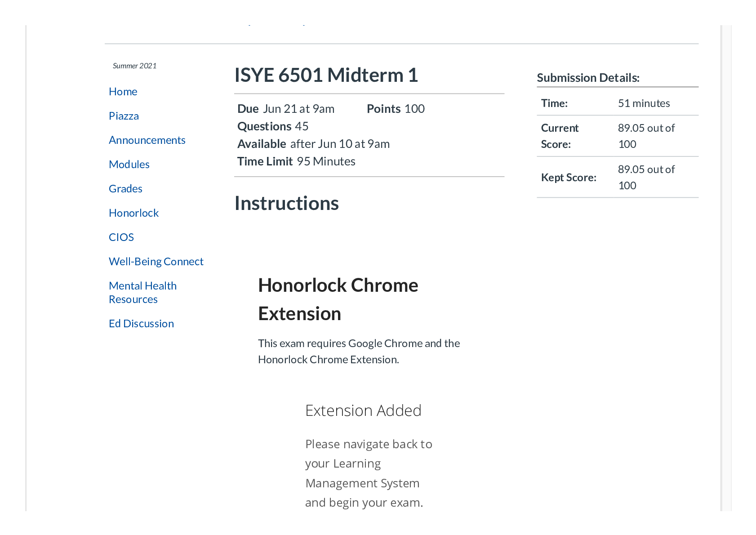Image resolution: width=756 pixels, height=535 pixels.
Task: Open Well-Being Connect link
Action: (156, 261)
